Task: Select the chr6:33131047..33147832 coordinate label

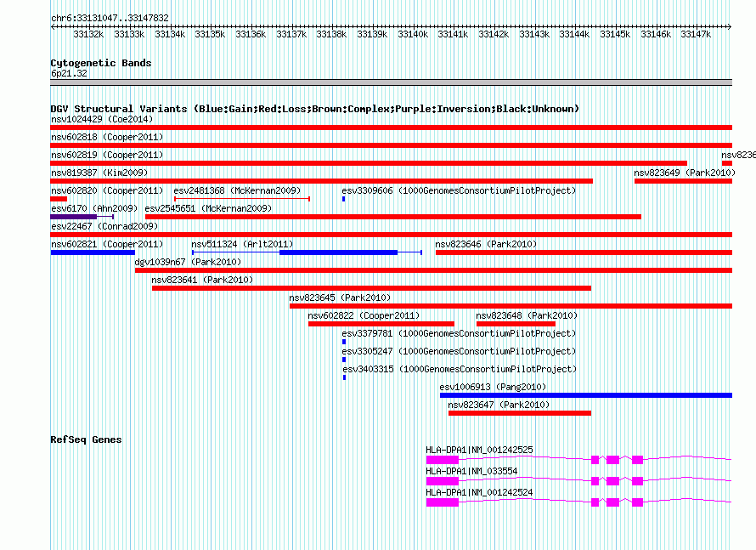Action: [110, 18]
